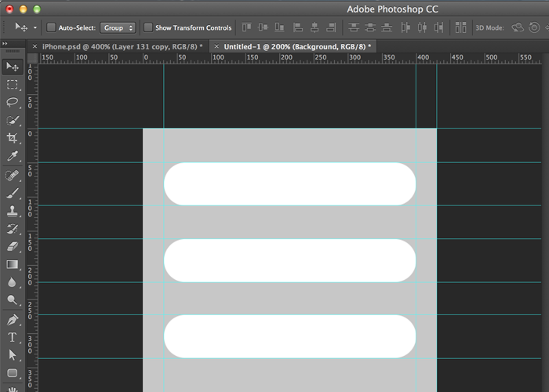Select the Clone Stamp tool
This screenshot has height=392, width=549.
[13, 211]
